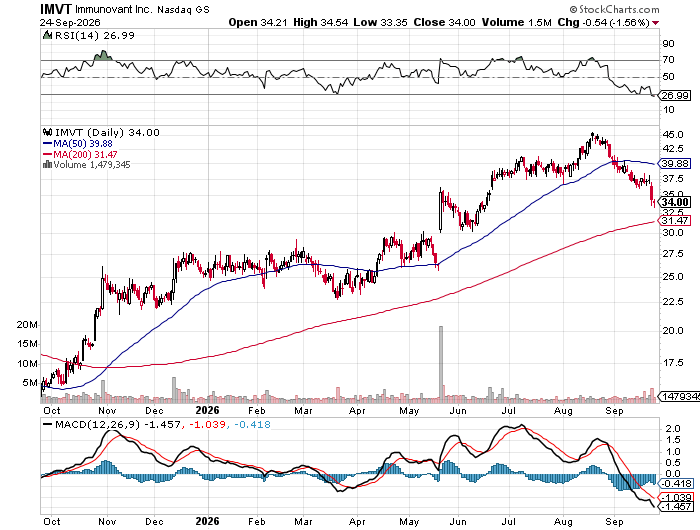Click the red down arrow after Chg percentage
This screenshot has width=700, height=530.
(655, 22)
